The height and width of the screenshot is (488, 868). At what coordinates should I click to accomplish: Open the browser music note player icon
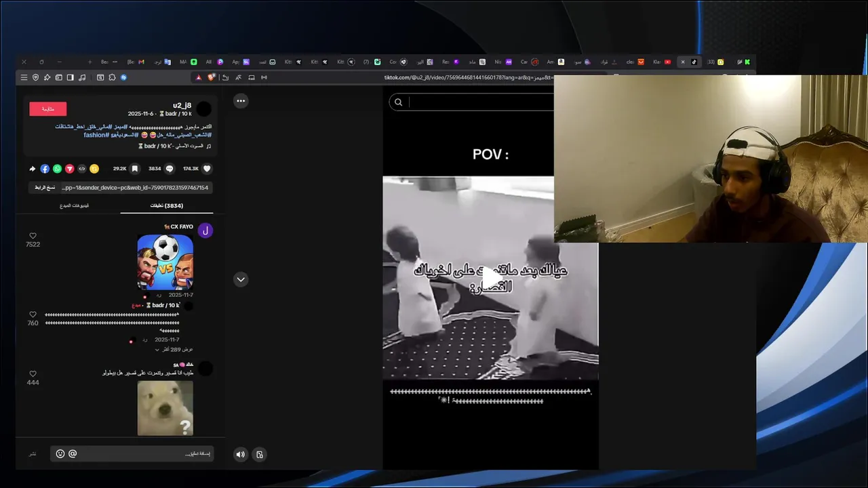(82, 77)
